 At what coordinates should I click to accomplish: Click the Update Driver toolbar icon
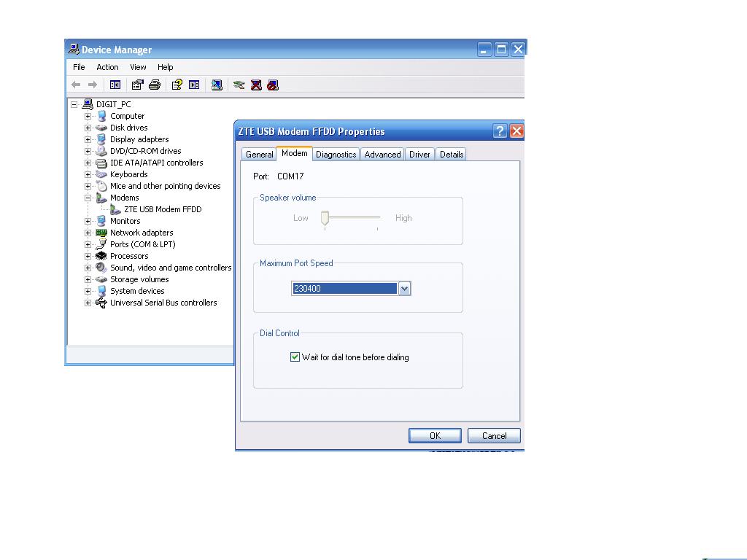coord(239,85)
